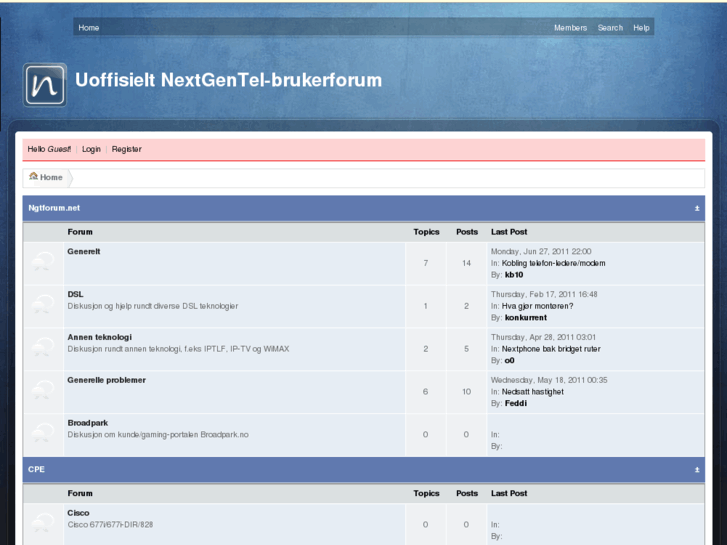The height and width of the screenshot is (545, 727).
Task: Click the NextGenTel forum logo icon
Action: pyautogui.click(x=45, y=85)
